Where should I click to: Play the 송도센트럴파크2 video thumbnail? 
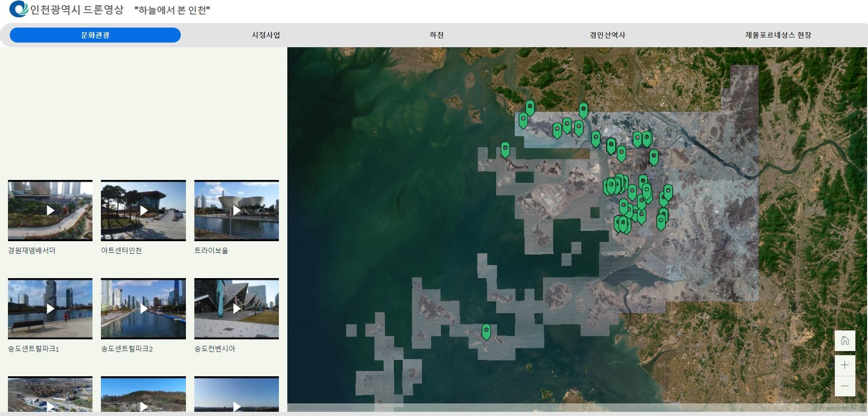(x=143, y=308)
